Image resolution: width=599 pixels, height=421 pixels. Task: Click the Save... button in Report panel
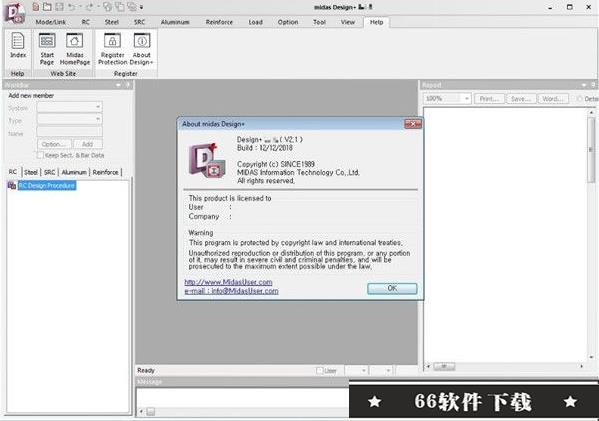tap(521, 99)
